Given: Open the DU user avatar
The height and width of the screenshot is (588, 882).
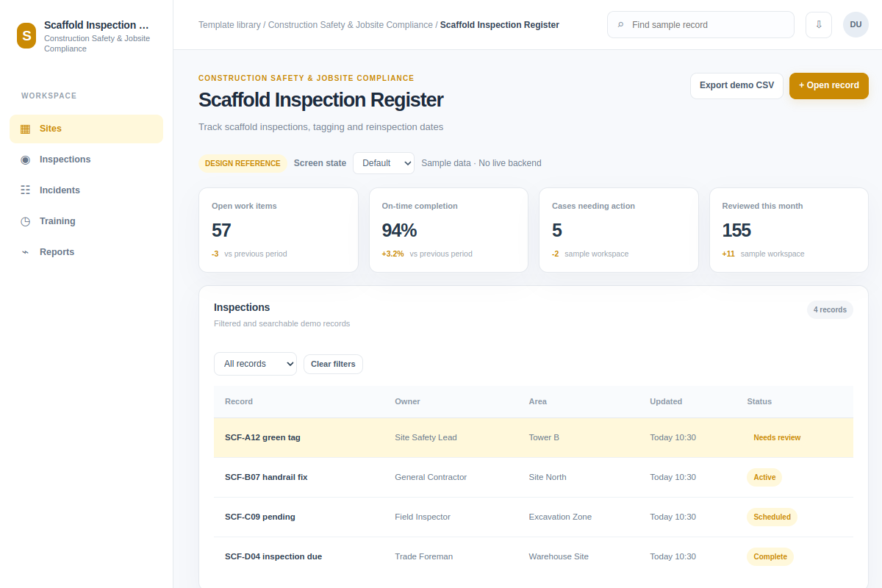Looking at the screenshot, I should [x=856, y=25].
